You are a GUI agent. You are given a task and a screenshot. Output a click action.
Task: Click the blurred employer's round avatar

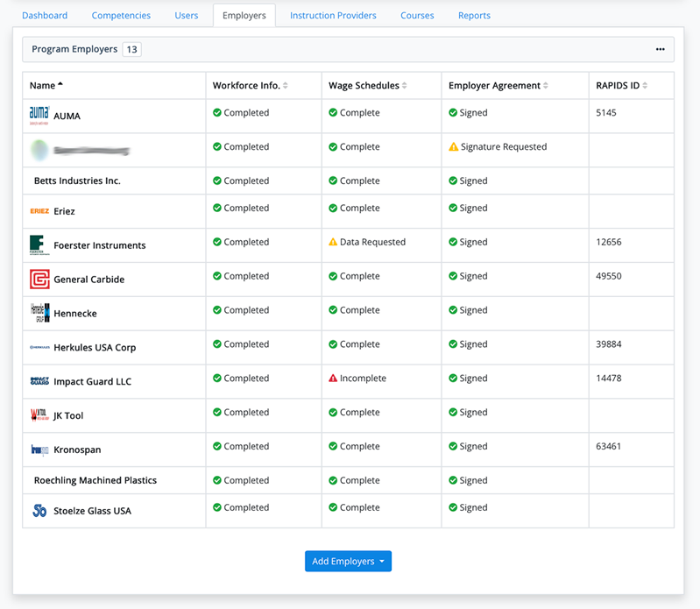39,150
